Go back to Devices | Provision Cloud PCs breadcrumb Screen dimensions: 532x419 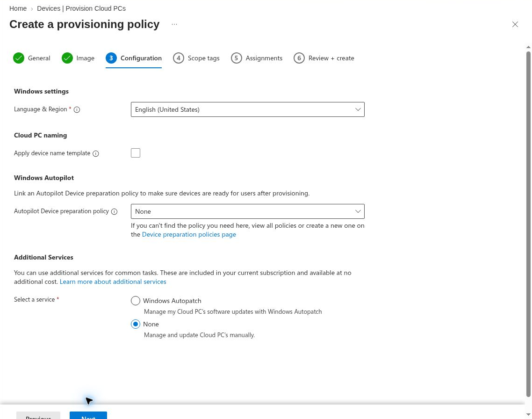81,8
